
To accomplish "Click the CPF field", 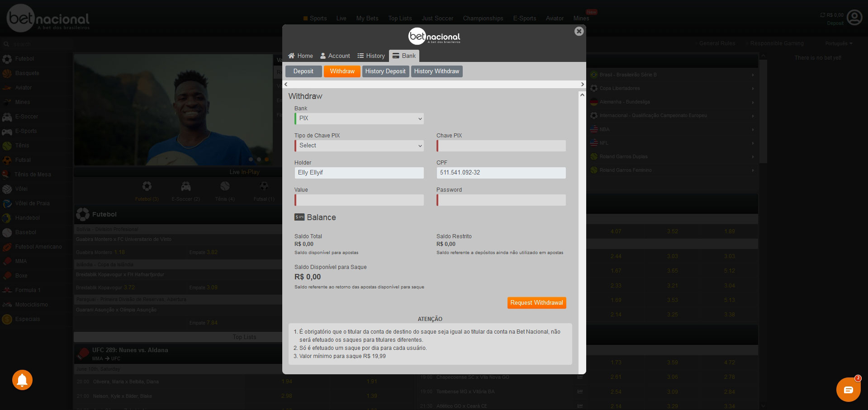I will [x=501, y=173].
